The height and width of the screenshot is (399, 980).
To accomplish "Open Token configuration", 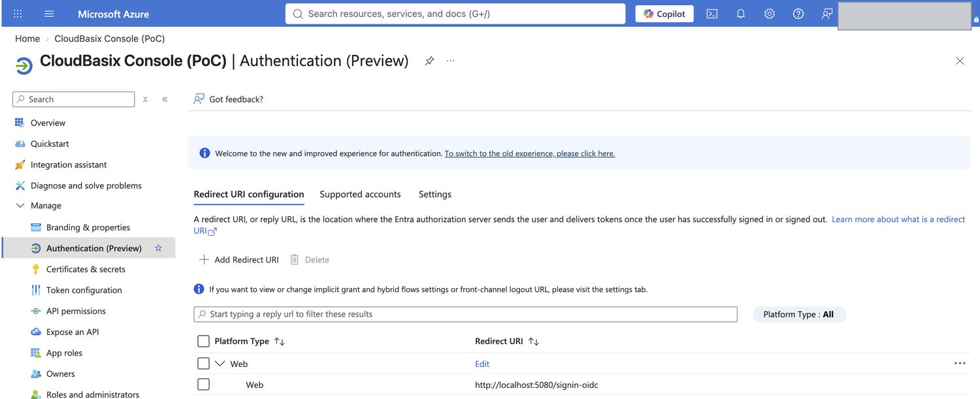I will click(84, 290).
